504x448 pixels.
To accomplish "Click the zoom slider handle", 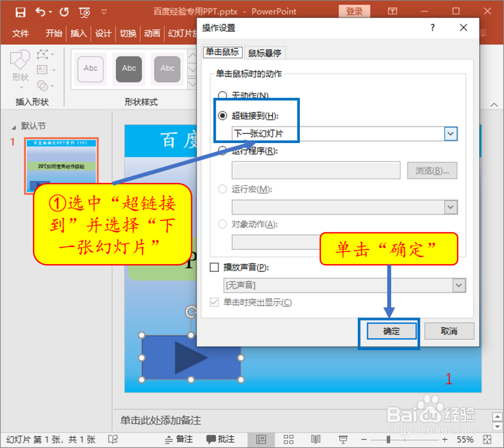I will pyautogui.click(x=388, y=439).
